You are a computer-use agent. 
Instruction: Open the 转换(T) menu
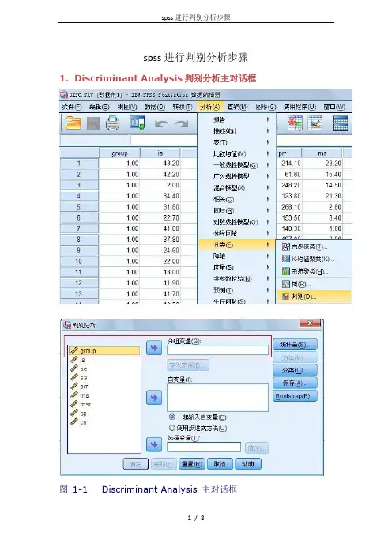pyautogui.click(x=183, y=107)
